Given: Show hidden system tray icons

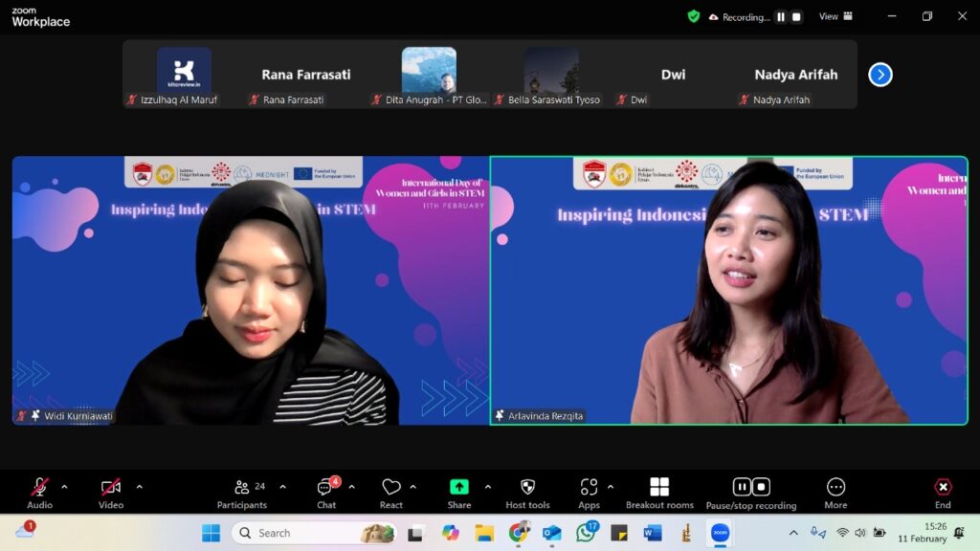Looking at the screenshot, I should tap(793, 533).
